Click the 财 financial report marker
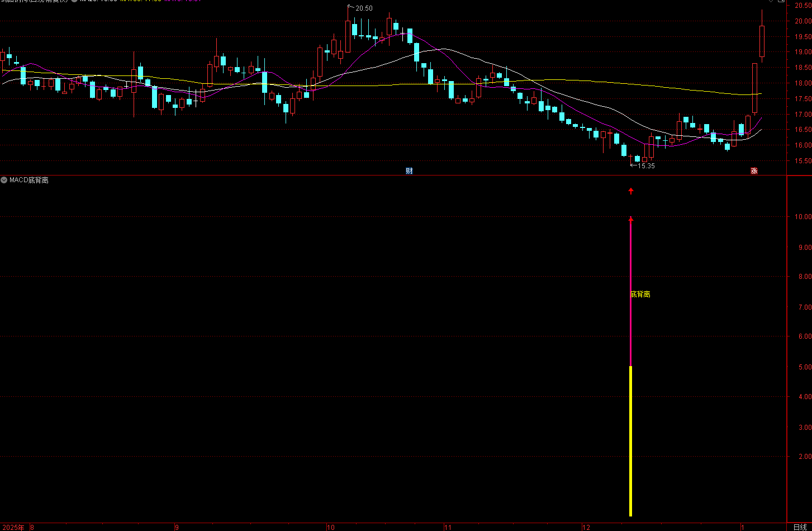Viewport: 812px width, 531px height. click(x=409, y=171)
